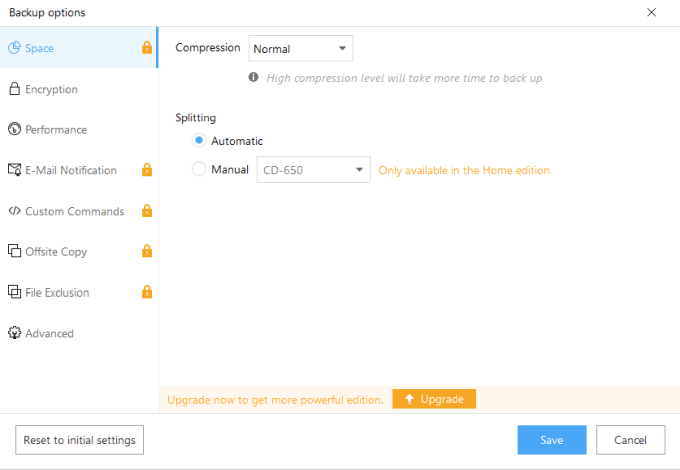Open the Compression level dropdown
This screenshot has width=680, height=470.
pyautogui.click(x=301, y=48)
